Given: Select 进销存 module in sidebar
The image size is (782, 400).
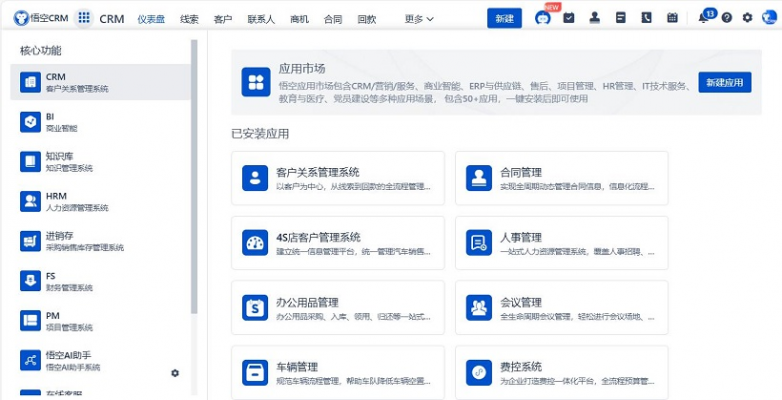Looking at the screenshot, I should click(100, 241).
